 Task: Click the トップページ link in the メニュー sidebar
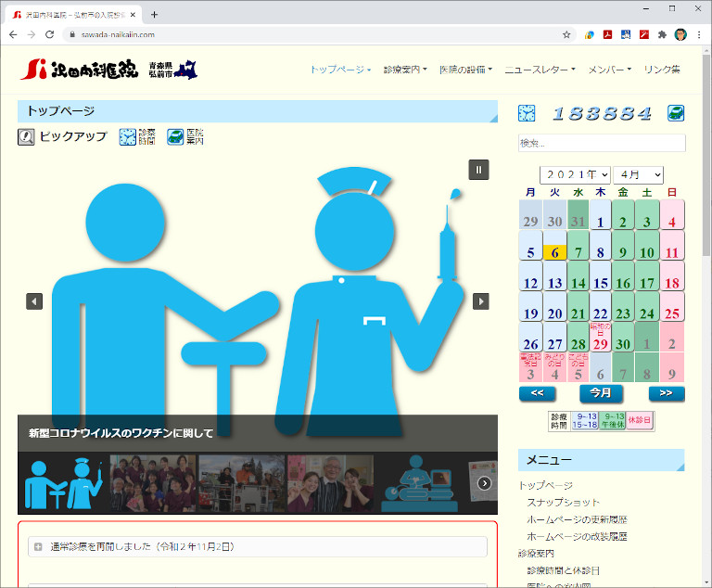pyautogui.click(x=545, y=485)
